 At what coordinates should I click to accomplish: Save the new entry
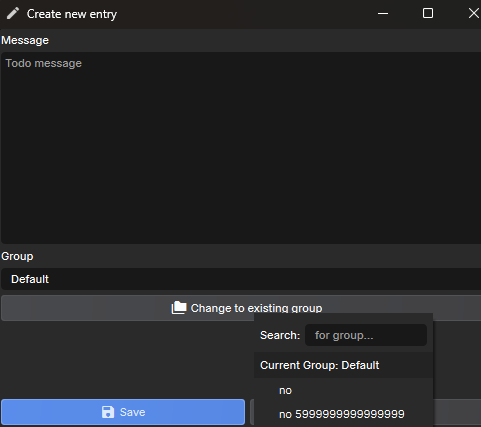click(123, 412)
